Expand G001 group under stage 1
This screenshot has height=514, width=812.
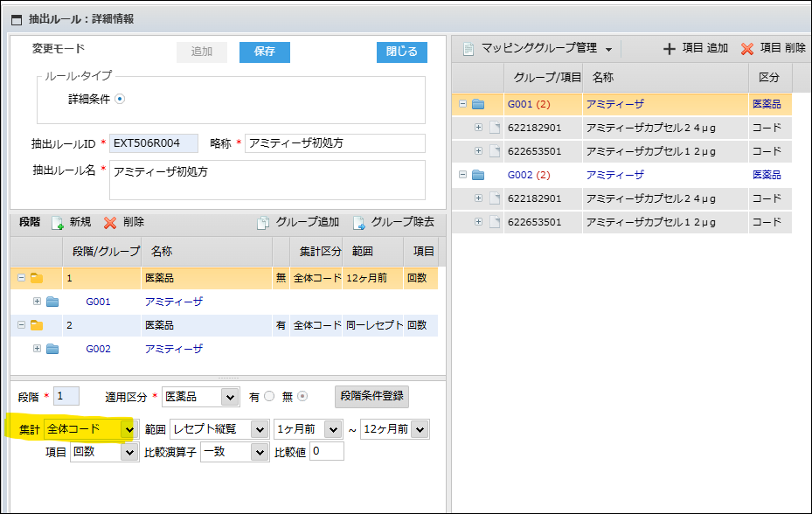tap(37, 301)
